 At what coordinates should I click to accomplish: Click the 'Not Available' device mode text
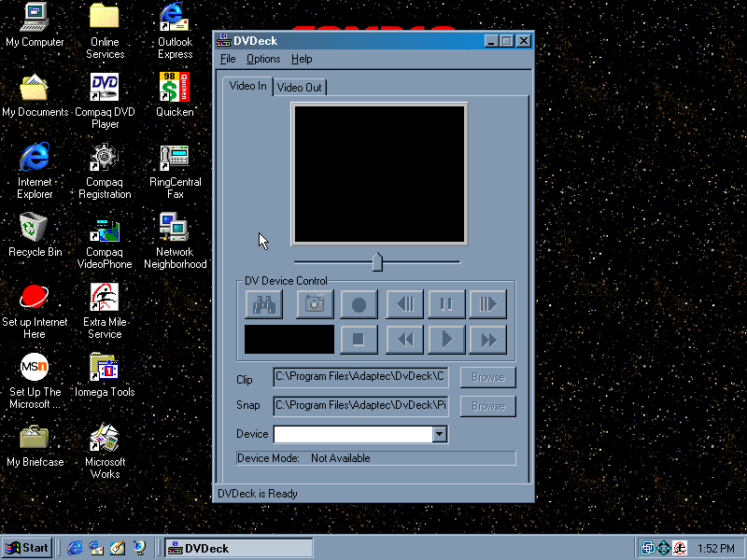coord(341,458)
